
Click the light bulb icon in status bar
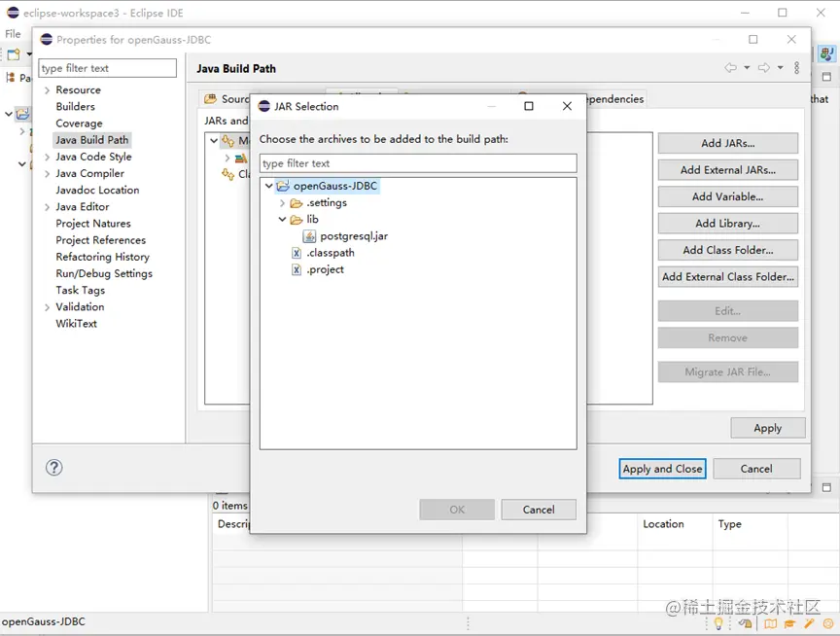718,623
